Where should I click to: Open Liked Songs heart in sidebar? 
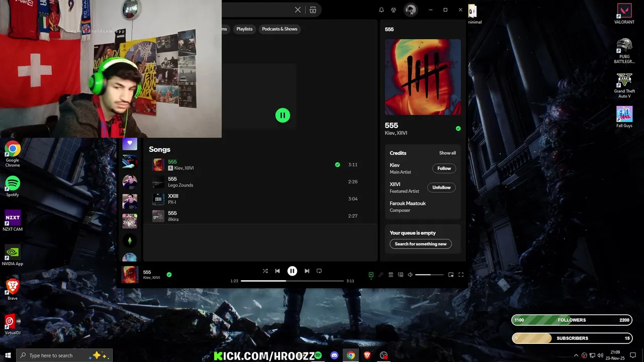[x=130, y=143]
